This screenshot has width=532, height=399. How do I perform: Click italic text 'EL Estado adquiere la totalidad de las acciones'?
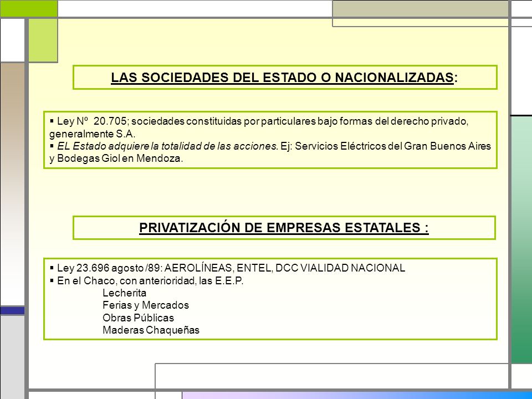[x=167, y=146]
